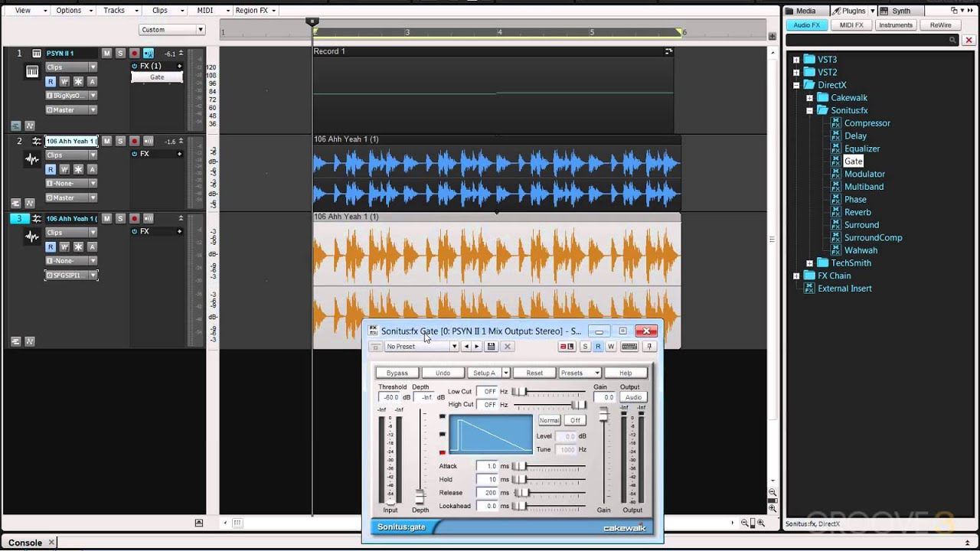The width and height of the screenshot is (980, 551).
Task: Adjust the High Cut slider handle
Action: pos(579,405)
